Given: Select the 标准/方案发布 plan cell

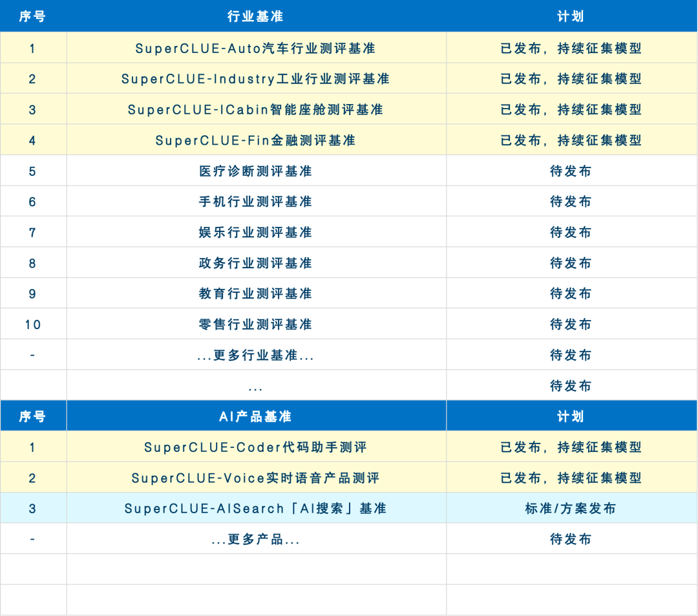Looking at the screenshot, I should (x=571, y=508).
